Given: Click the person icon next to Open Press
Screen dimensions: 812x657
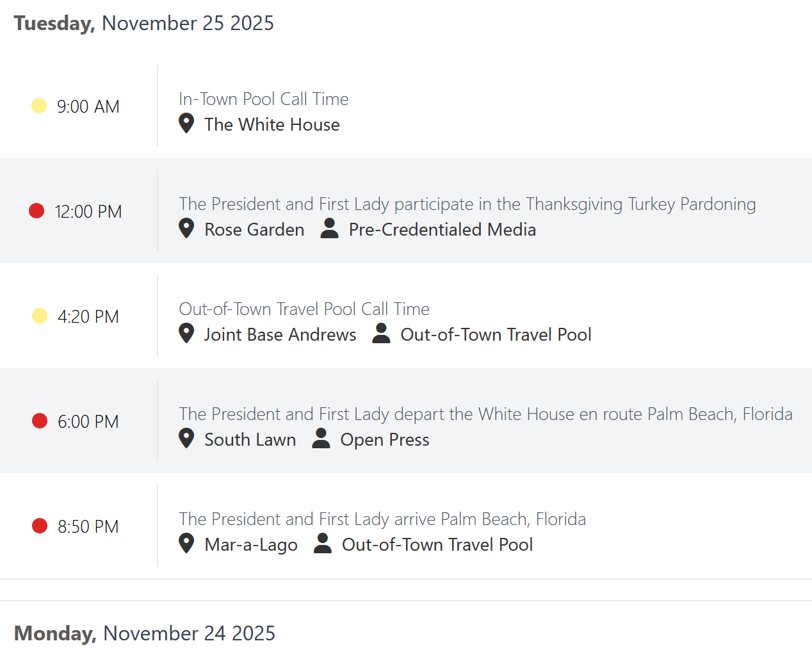Looking at the screenshot, I should 321,438.
